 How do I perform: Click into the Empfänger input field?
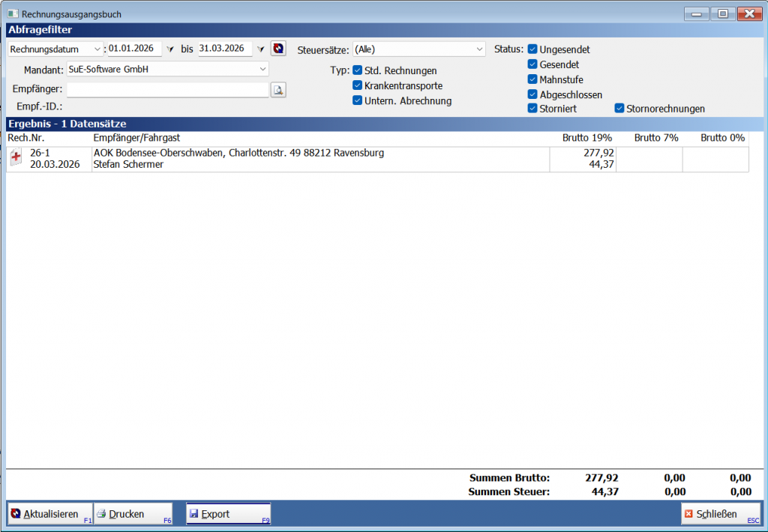[167, 90]
